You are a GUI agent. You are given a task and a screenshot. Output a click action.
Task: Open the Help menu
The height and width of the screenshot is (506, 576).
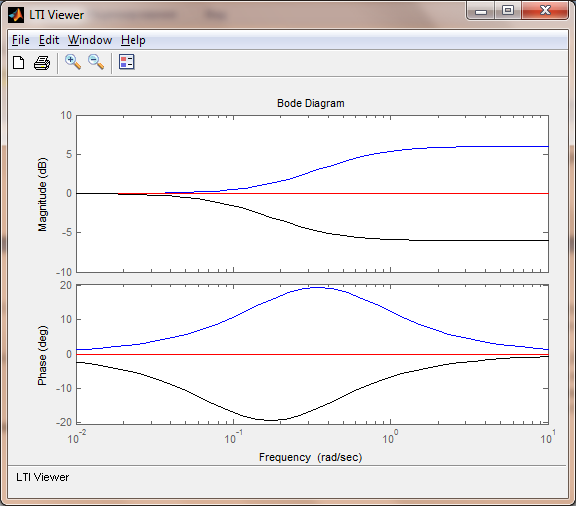(x=133, y=40)
